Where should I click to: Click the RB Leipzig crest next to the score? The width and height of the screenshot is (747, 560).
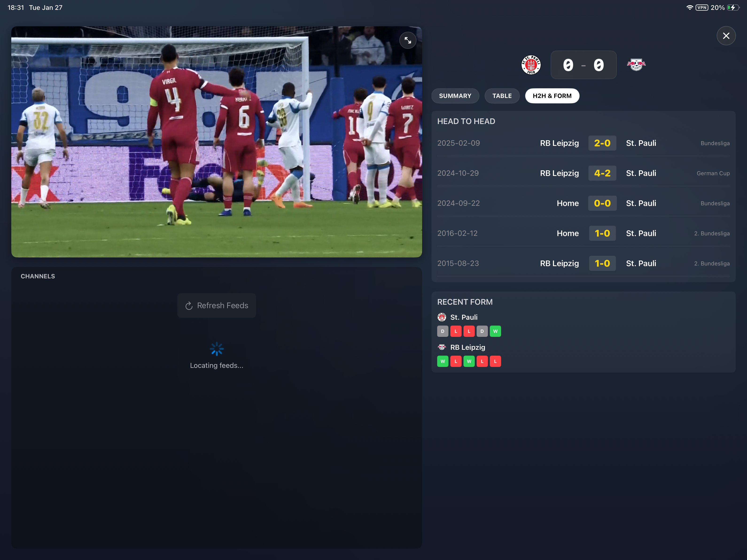point(636,65)
